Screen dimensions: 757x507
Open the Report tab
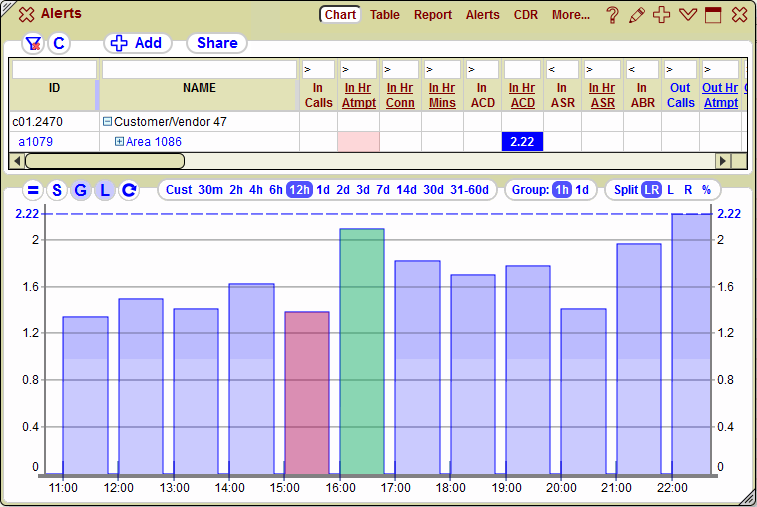coord(433,15)
